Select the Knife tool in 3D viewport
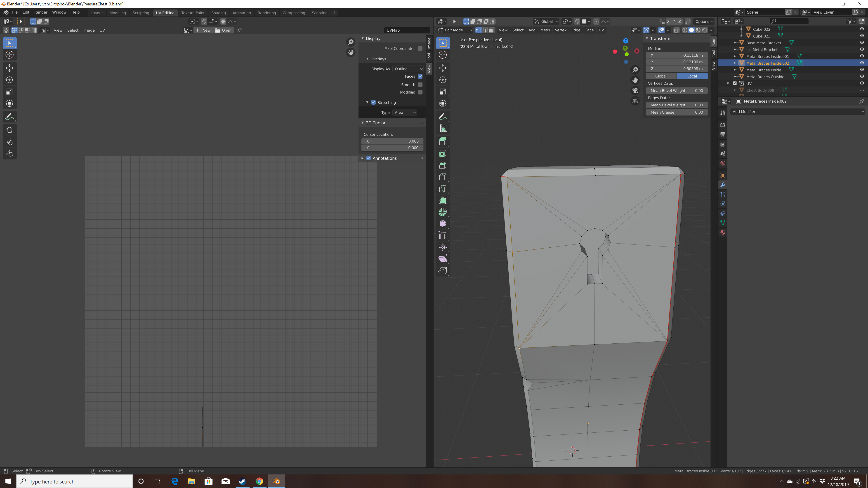The image size is (868, 488). tap(443, 189)
